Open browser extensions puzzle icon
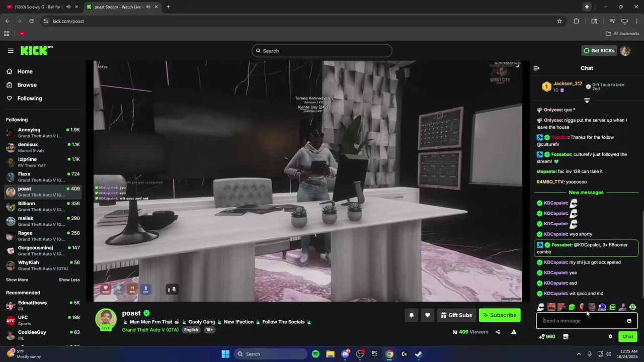Image resolution: width=644 pixels, height=362 pixels. 576,21
